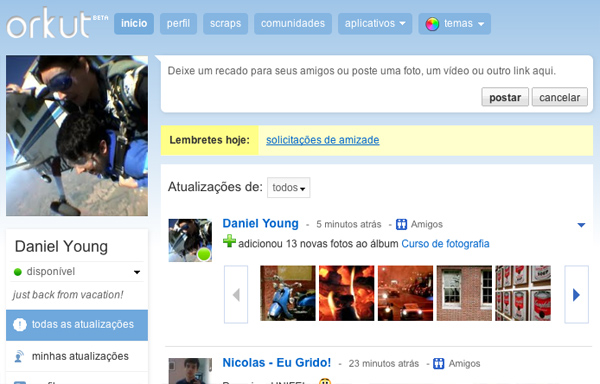Image resolution: width=600 pixels, height=384 pixels.
Task: Open the temas dropdown menu
Action: tap(455, 24)
